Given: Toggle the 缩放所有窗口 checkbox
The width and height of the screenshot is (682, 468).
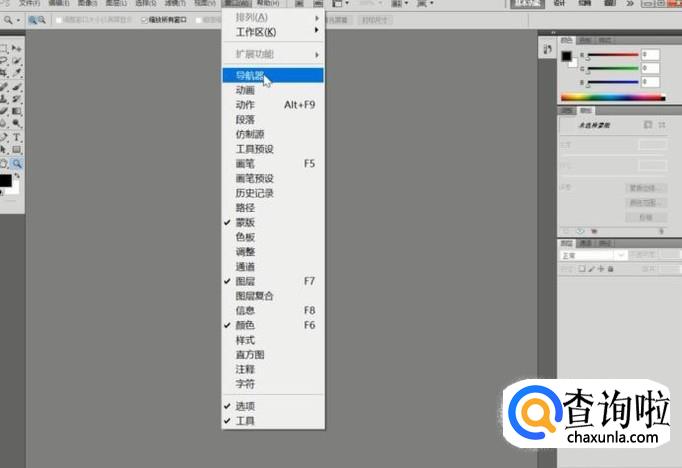Looking at the screenshot, I should pos(144,20).
